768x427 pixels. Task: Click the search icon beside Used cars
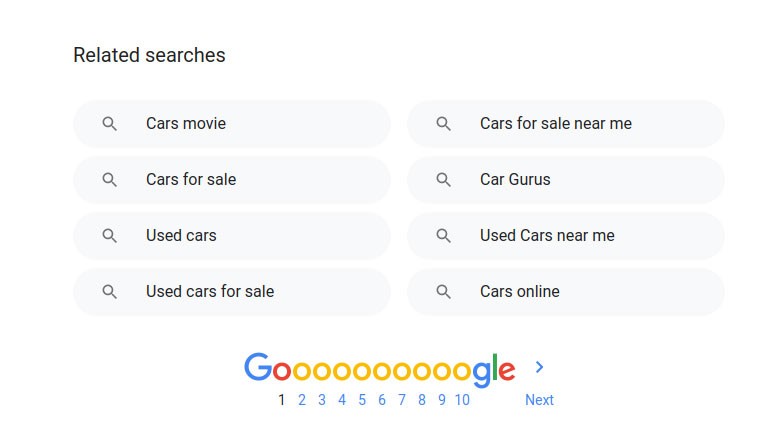(x=110, y=236)
